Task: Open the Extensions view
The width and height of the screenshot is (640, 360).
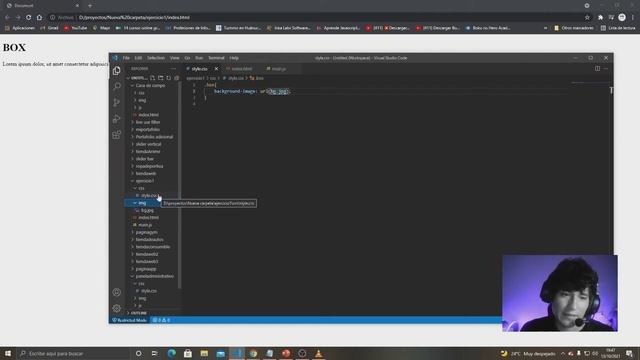Action: tap(117, 135)
